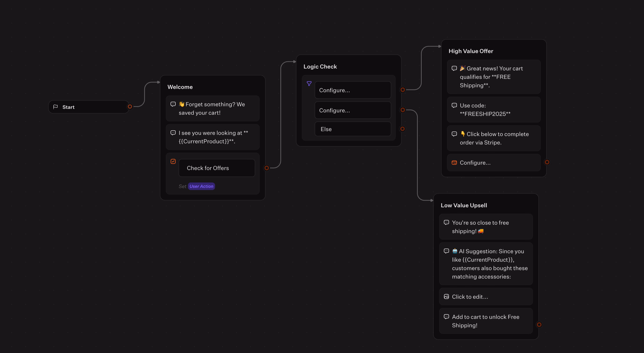
Task: Click the Else condition output connector
Action: [x=402, y=129]
